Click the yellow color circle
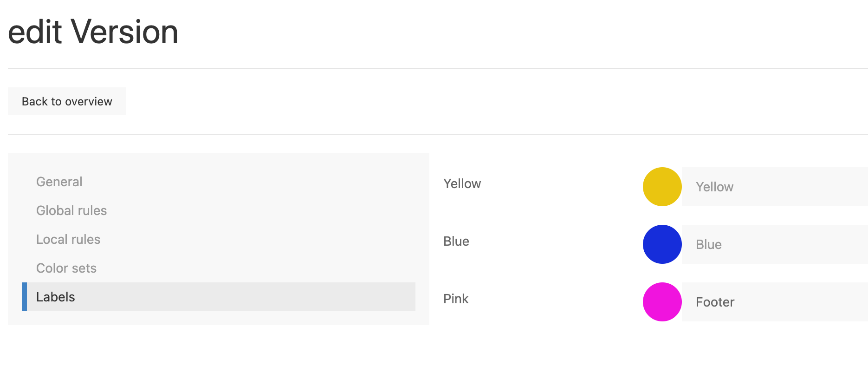868x392 pixels. point(662,187)
